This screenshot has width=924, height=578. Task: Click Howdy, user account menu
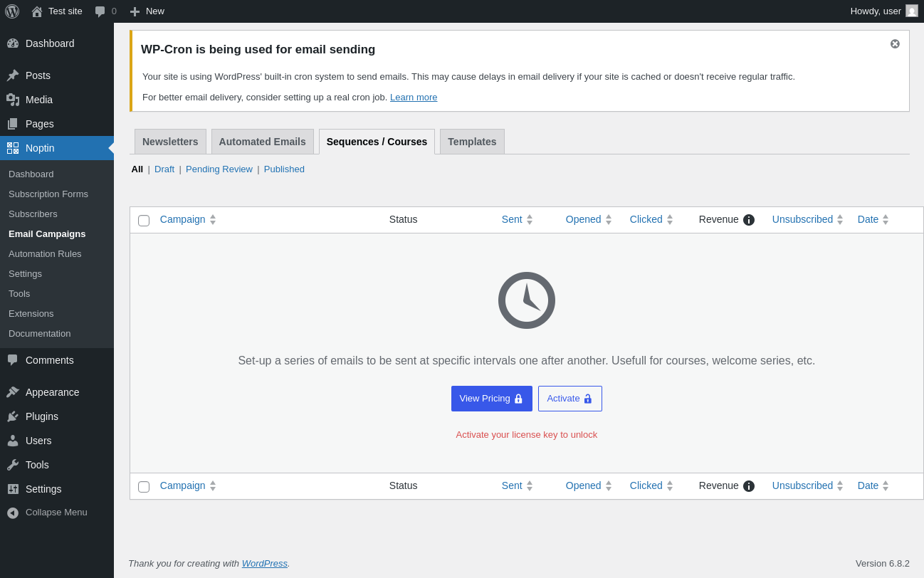884,11
